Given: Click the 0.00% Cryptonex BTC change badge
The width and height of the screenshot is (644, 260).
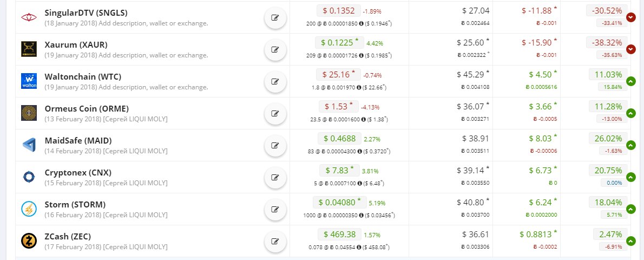Looking at the screenshot, I should click(614, 183).
